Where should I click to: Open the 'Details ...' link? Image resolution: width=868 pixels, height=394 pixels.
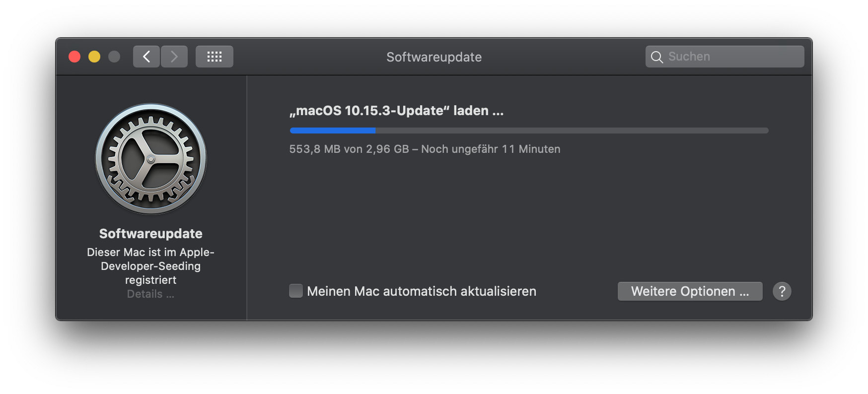pyautogui.click(x=150, y=294)
